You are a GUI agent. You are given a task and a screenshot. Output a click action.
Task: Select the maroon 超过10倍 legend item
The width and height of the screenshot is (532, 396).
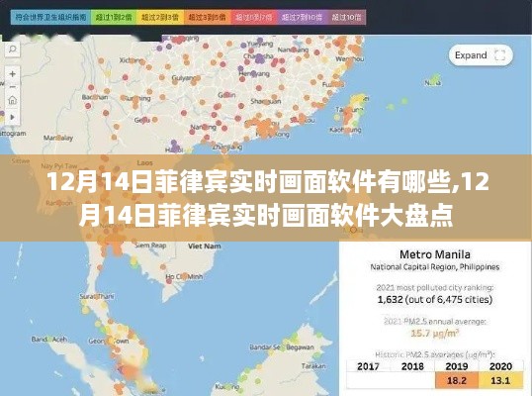click(346, 17)
